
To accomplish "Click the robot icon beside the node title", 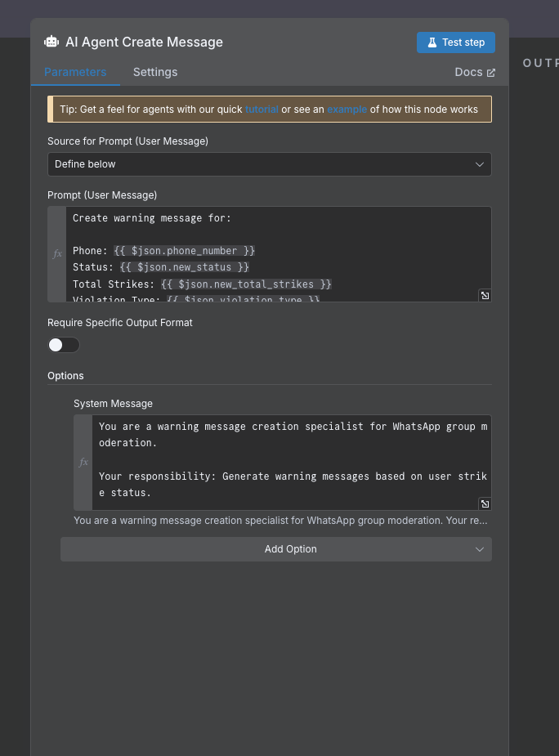I will (51, 42).
